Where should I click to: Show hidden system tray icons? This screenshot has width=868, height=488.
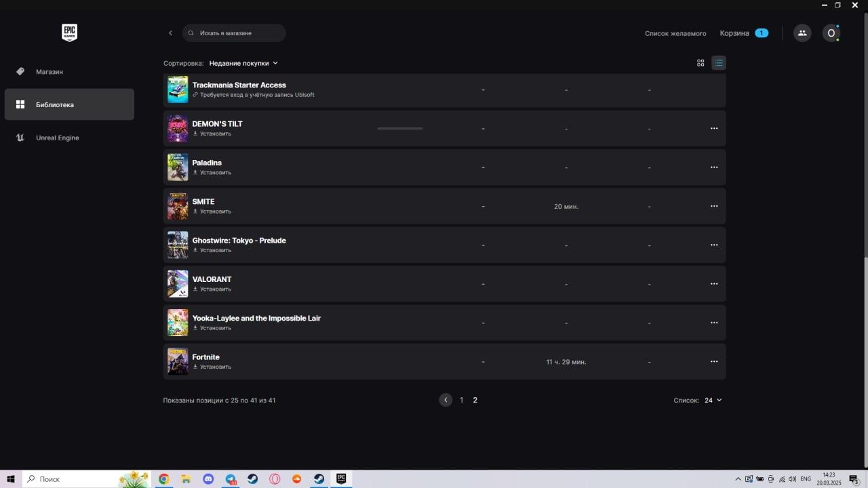[x=738, y=479]
